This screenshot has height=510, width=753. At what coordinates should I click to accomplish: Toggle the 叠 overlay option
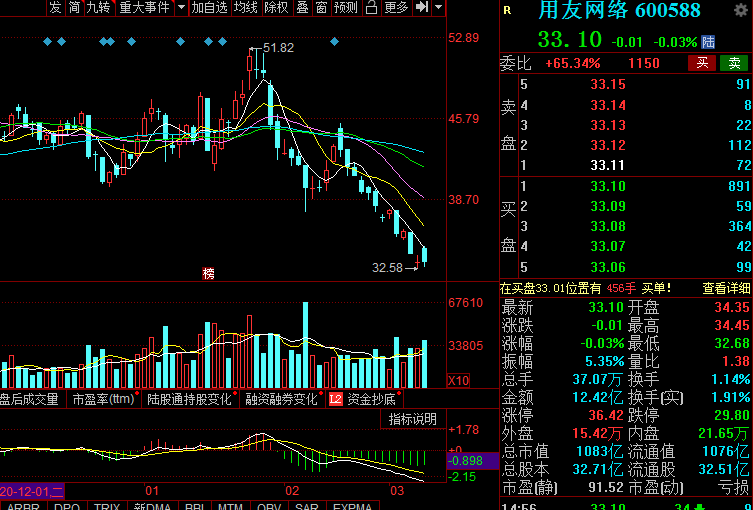tap(301, 8)
